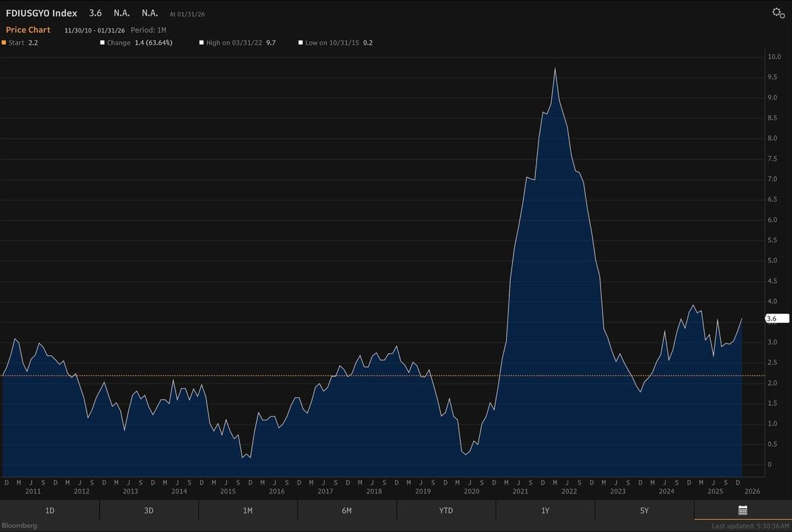Viewport: 792px width, 532px height.
Task: Open the chart settings gear icon
Action: coord(778,13)
